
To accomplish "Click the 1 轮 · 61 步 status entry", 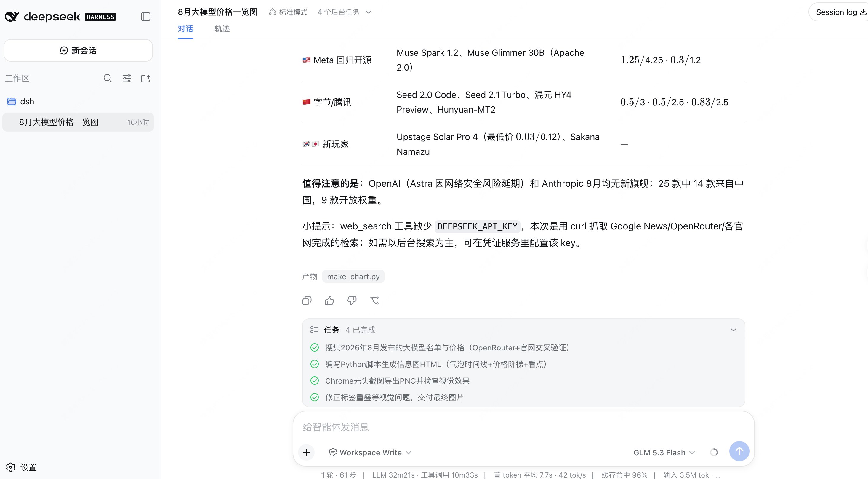I will coord(339,475).
